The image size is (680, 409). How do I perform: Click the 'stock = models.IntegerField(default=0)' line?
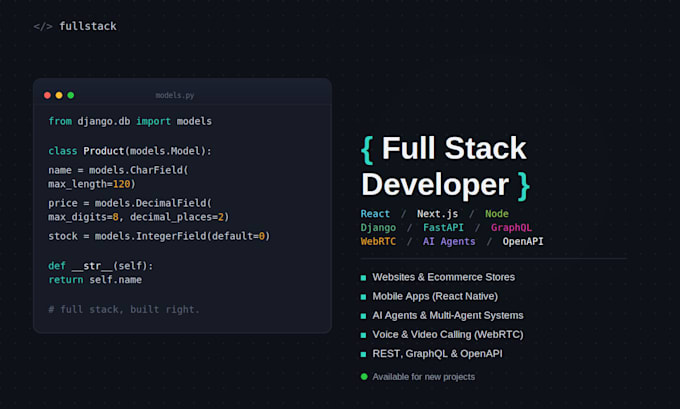click(x=159, y=236)
